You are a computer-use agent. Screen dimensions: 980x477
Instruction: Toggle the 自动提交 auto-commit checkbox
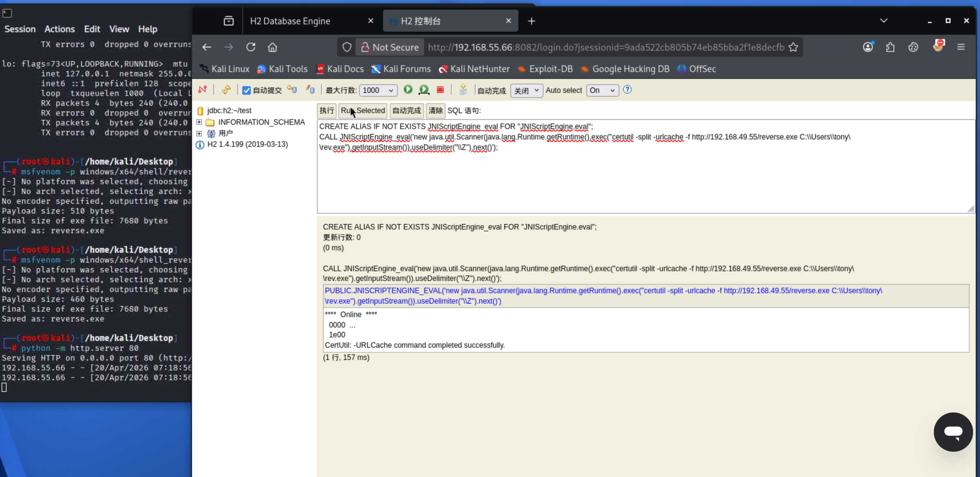point(246,91)
